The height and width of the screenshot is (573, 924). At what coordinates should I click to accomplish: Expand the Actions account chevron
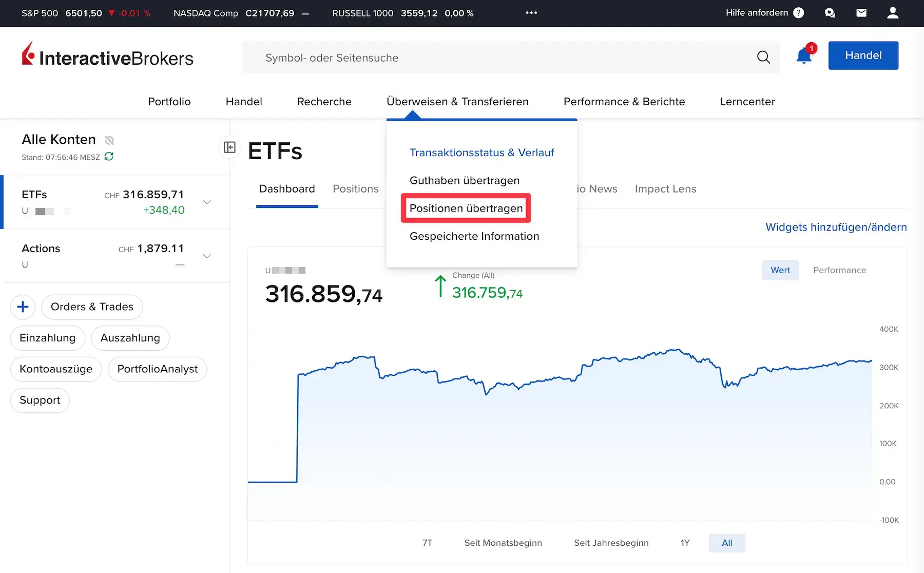[207, 256]
